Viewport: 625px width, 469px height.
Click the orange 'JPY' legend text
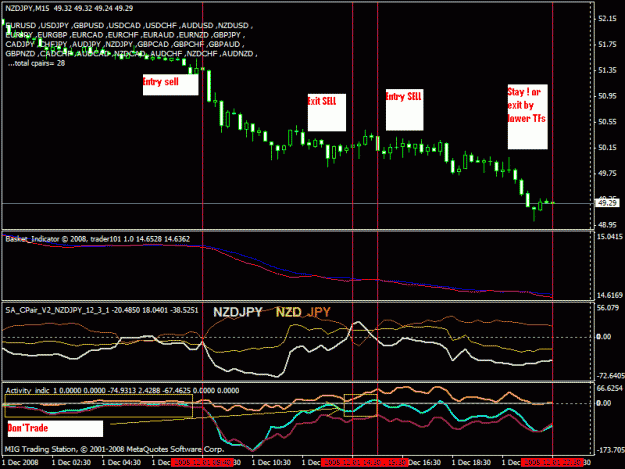pos(318,312)
